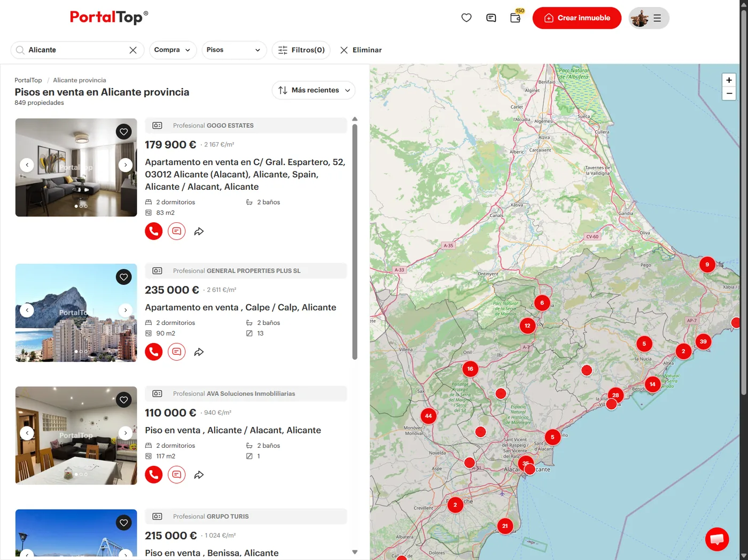Call GENERAL PROPERTIES PLUS SL via phone icon
The image size is (748, 560).
tap(154, 352)
